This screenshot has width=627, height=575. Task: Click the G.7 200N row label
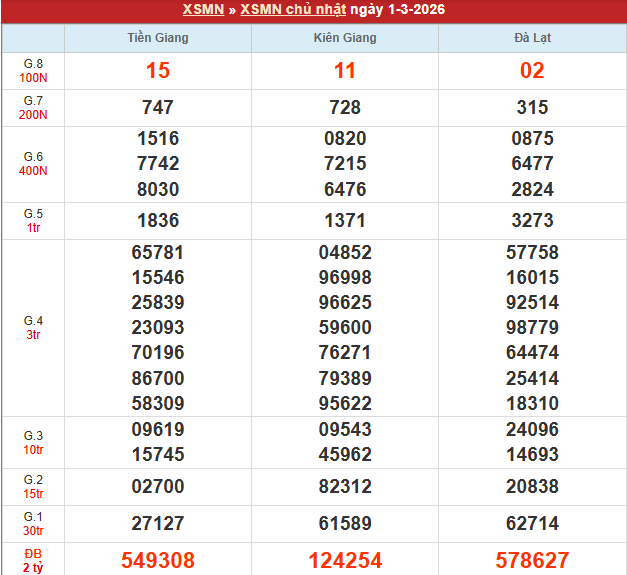(x=33, y=108)
